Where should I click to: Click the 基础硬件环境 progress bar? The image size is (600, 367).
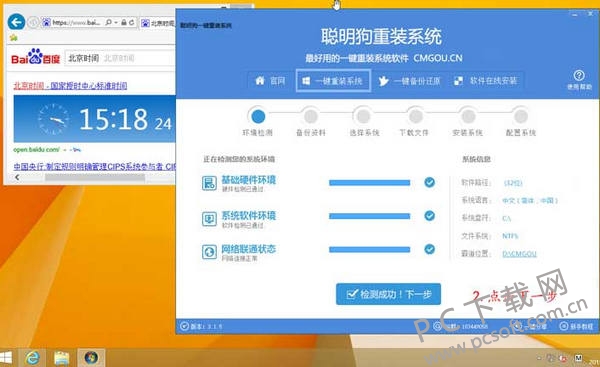[x=370, y=183]
